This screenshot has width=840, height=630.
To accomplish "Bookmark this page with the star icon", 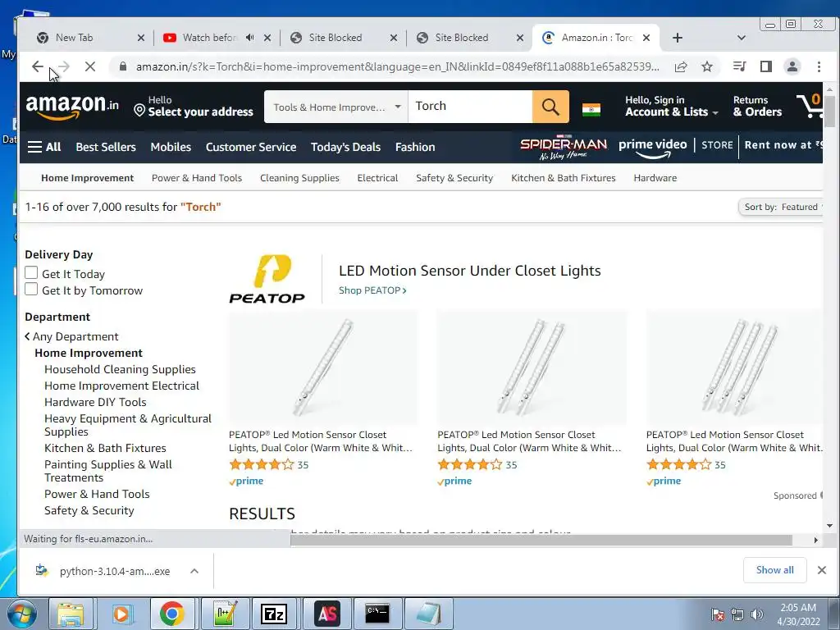I will [707, 66].
